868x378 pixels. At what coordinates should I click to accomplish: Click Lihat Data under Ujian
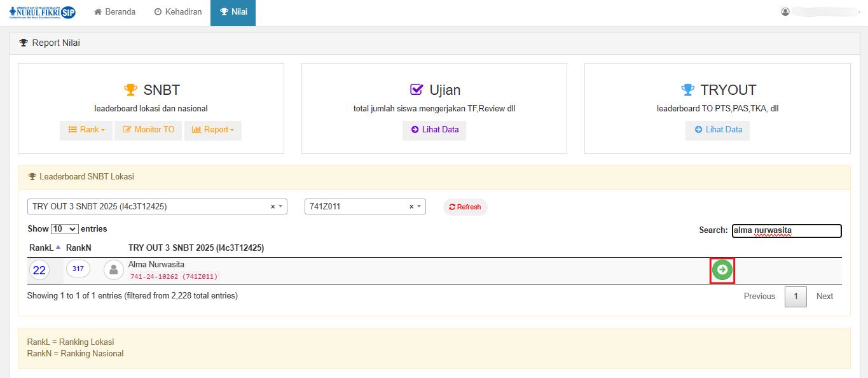(x=434, y=130)
